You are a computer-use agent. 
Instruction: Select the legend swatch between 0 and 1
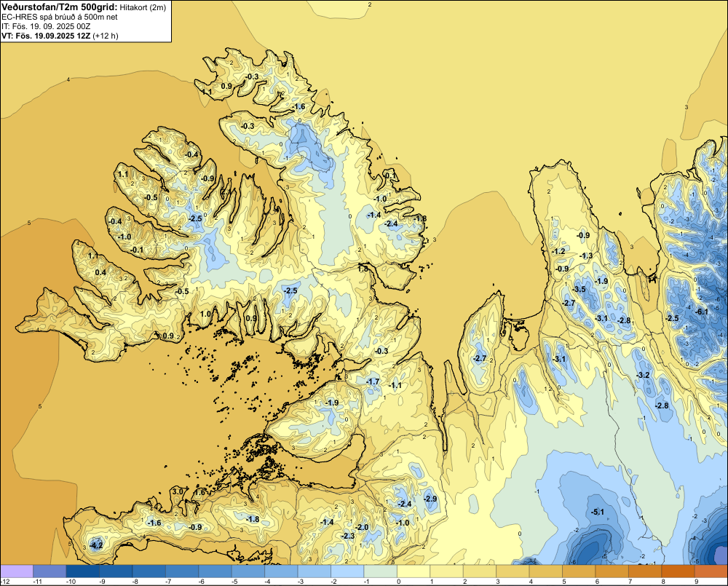click(414, 571)
